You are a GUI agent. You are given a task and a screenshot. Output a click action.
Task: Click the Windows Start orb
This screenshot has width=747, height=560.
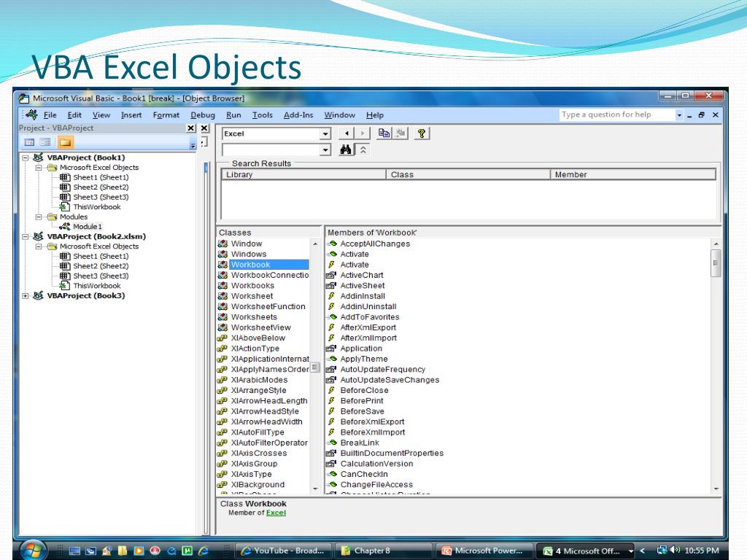[x=32, y=551]
